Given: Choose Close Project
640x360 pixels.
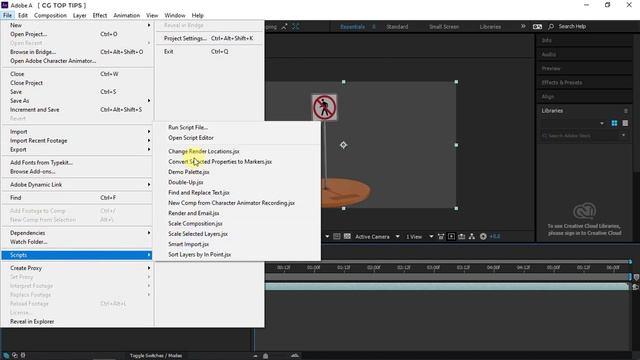Looking at the screenshot, I should (77, 83).
